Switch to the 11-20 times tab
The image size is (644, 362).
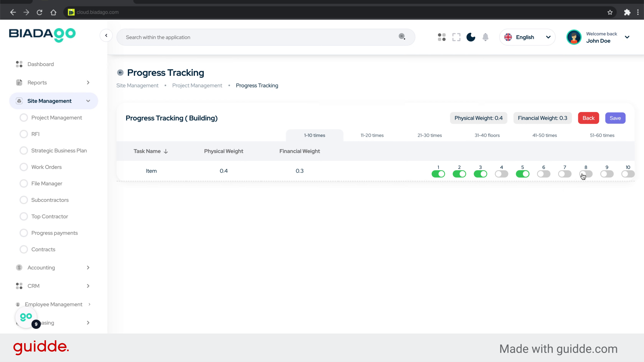point(372,135)
